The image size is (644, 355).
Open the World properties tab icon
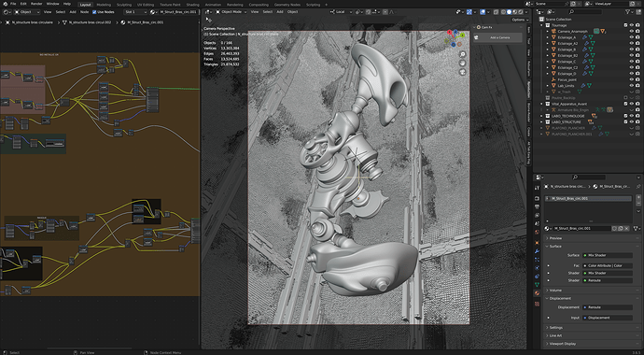pyautogui.click(x=538, y=233)
